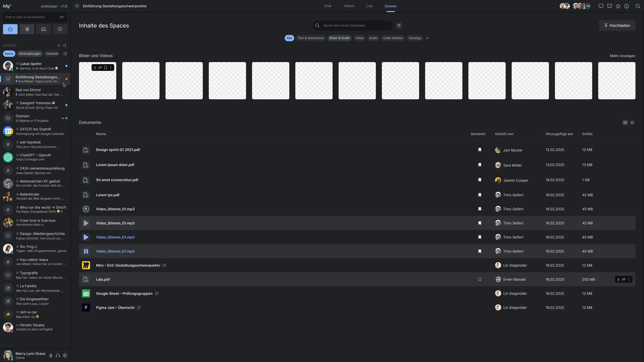The height and width of the screenshot is (362, 644).
Task: Click the Suche nach einem Dokument field
Action: [355, 26]
